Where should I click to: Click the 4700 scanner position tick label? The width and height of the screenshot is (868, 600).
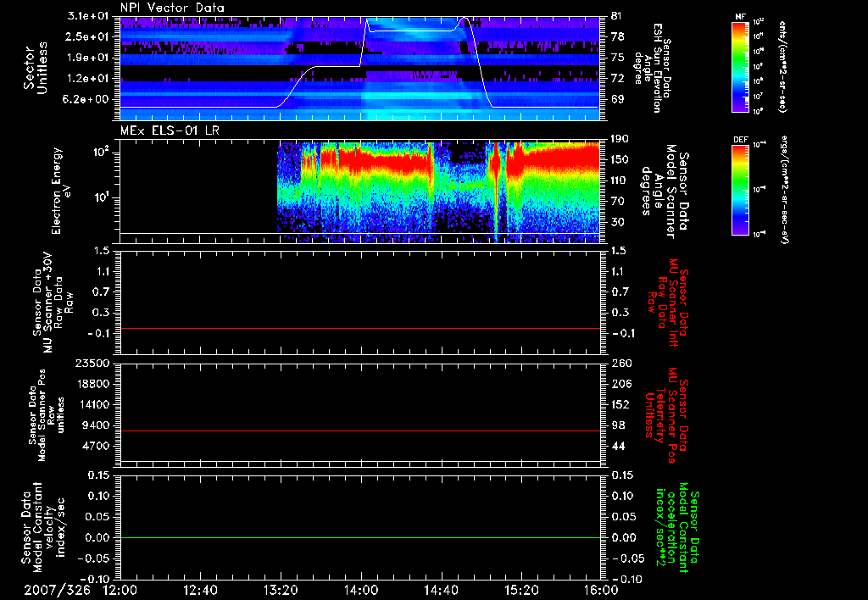tap(97, 446)
